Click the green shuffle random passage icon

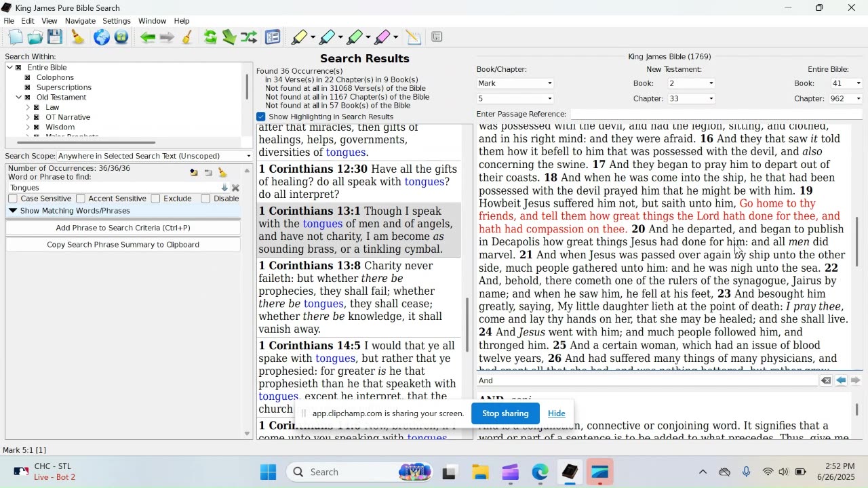click(249, 37)
